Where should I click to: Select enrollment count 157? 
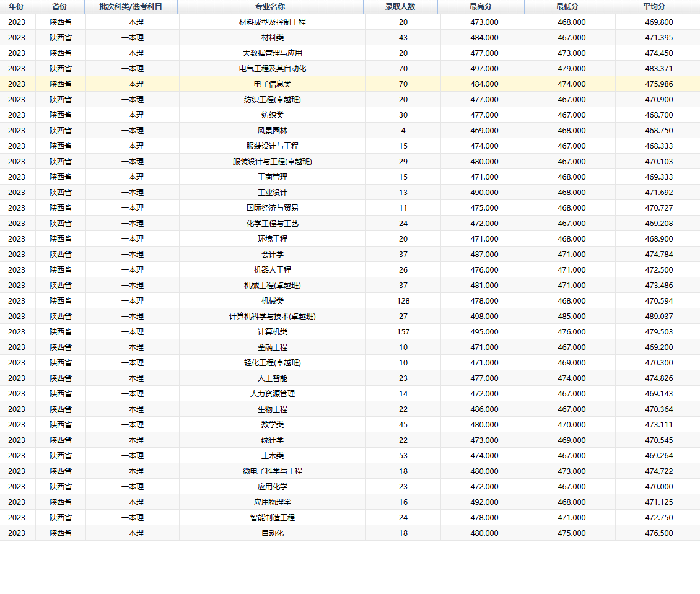click(x=403, y=331)
